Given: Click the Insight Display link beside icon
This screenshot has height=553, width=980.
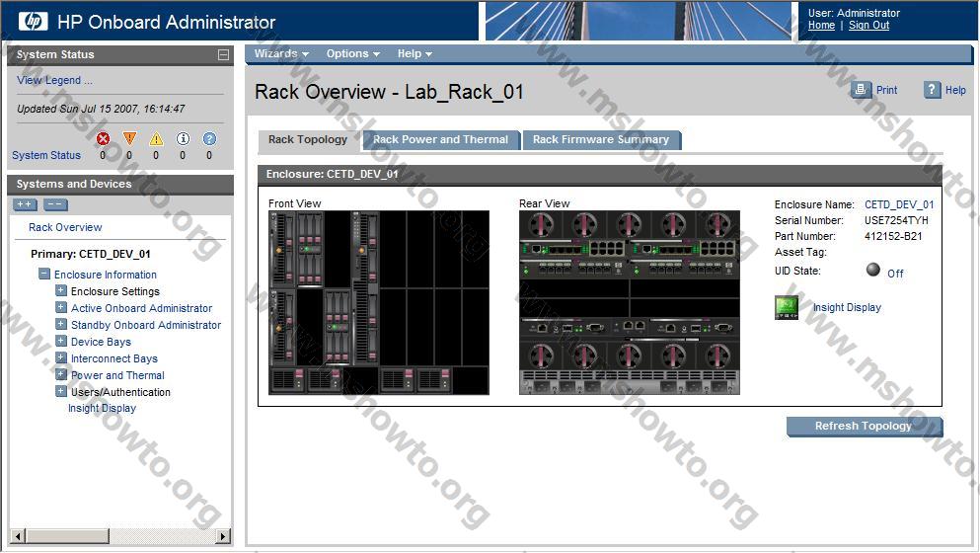Looking at the screenshot, I should click(847, 307).
